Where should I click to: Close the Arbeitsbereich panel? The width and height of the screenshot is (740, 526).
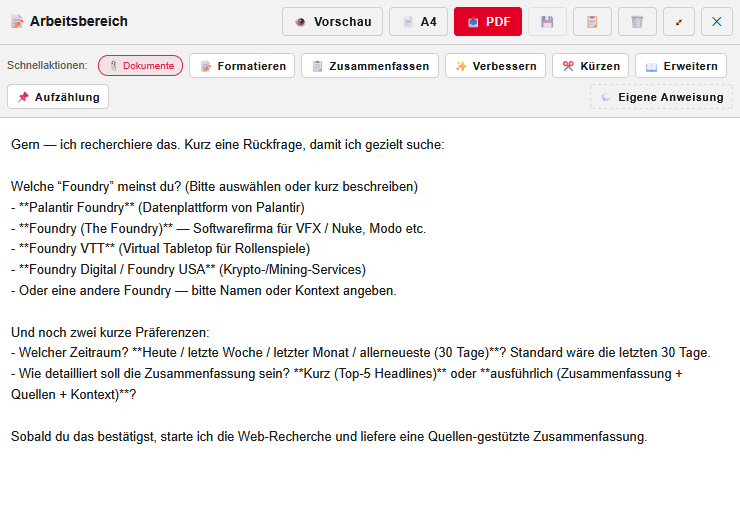(717, 22)
